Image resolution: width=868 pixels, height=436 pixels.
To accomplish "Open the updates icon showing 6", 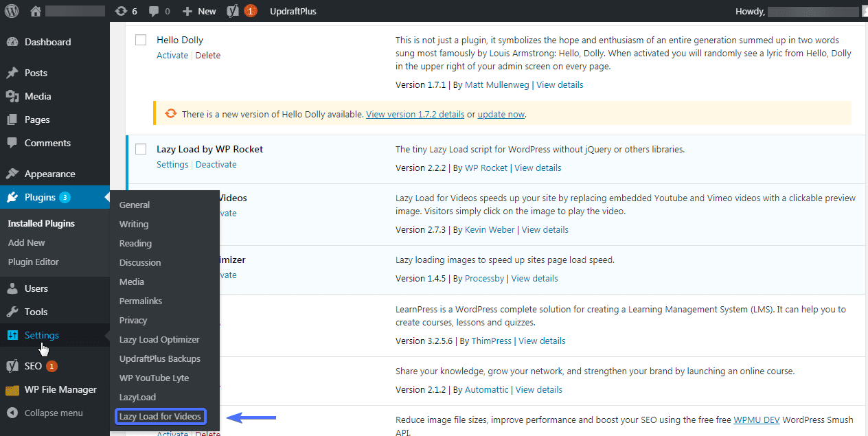I will coord(126,11).
